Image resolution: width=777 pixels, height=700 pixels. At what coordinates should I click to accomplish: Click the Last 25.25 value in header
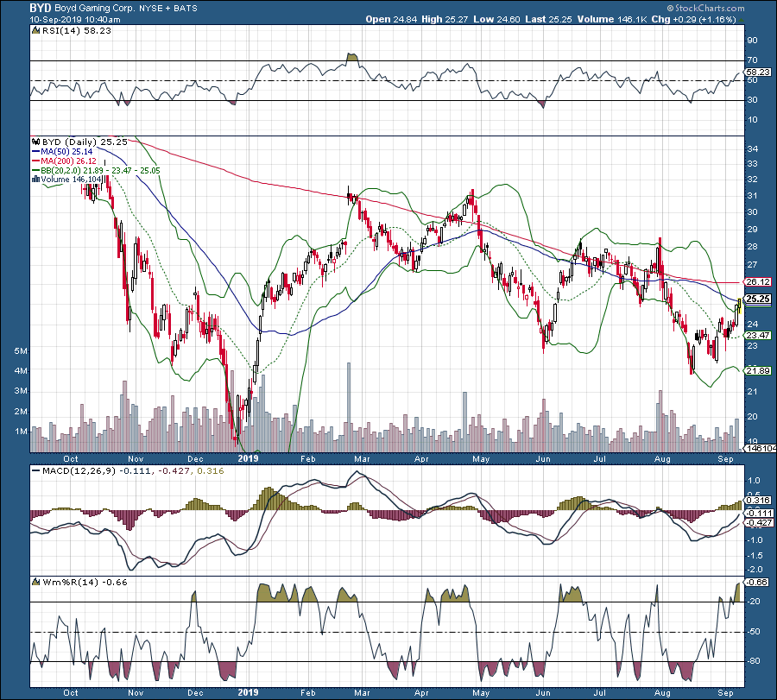(548, 19)
